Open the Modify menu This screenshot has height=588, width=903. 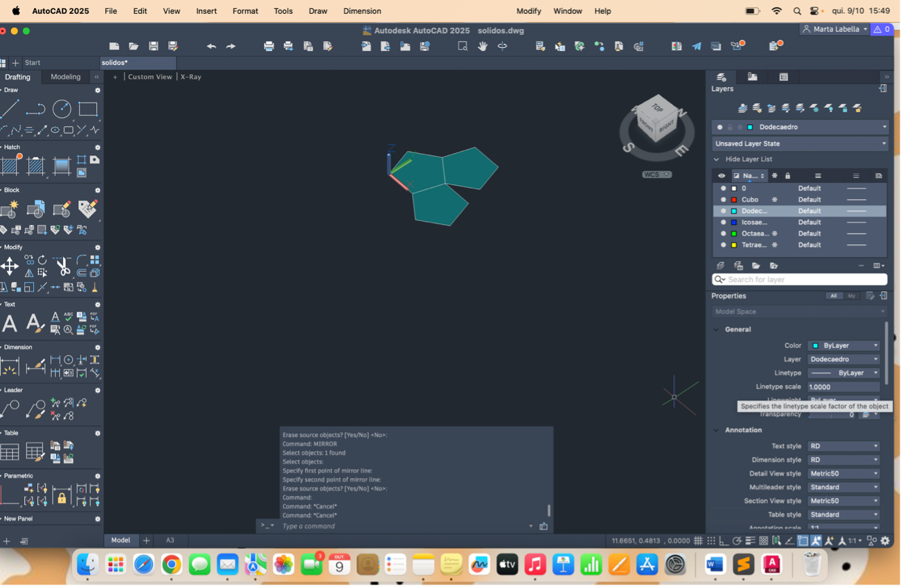528,11
